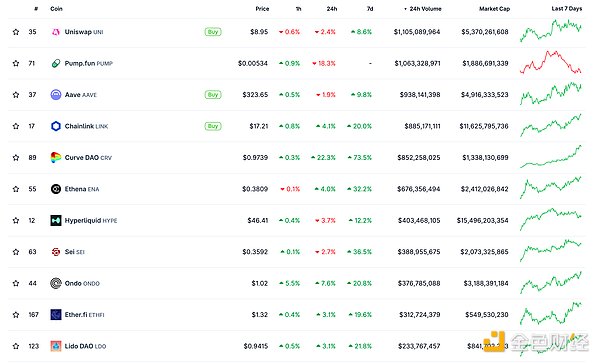Sort by the Market Cap column header
Image resolution: width=600 pixels, height=363 pixels.
(x=494, y=8)
